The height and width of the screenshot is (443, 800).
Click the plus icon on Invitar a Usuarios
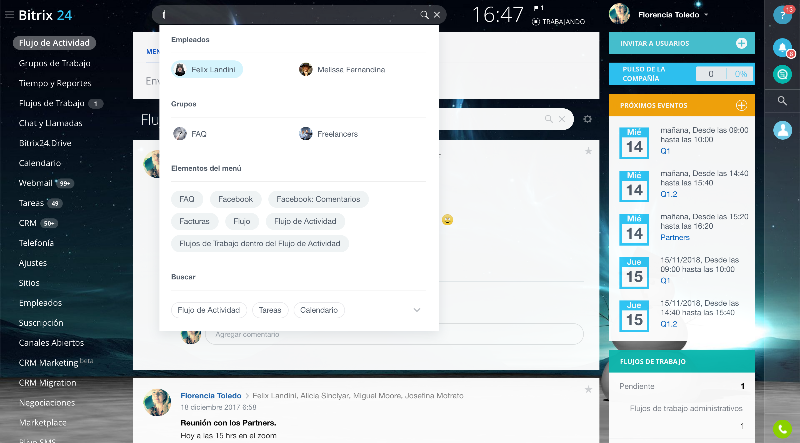point(741,43)
